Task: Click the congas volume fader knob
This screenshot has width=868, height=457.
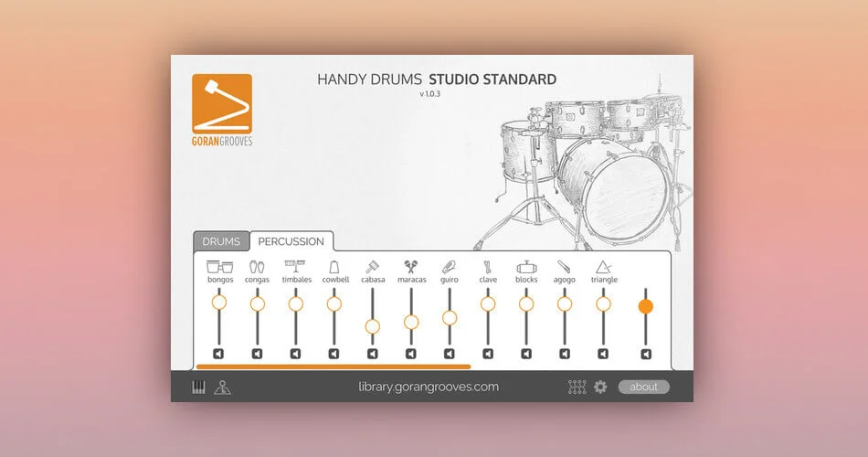Action: (x=258, y=304)
